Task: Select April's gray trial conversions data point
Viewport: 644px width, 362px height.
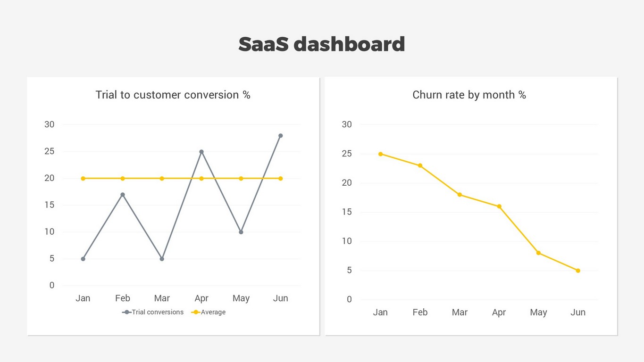Action: [201, 152]
